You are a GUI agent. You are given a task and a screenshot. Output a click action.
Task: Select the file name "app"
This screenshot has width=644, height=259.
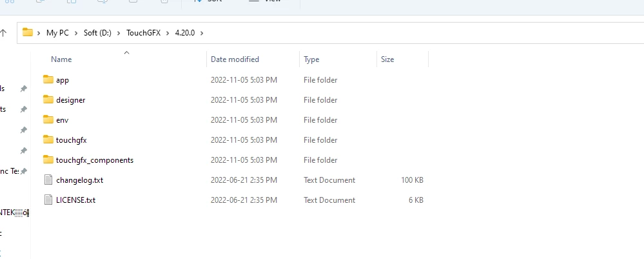click(63, 80)
